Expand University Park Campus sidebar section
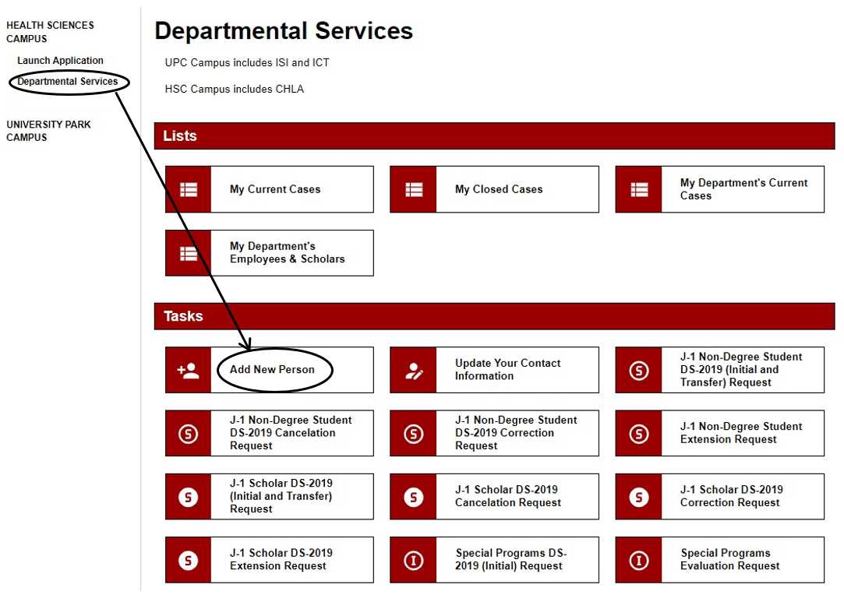 48,131
